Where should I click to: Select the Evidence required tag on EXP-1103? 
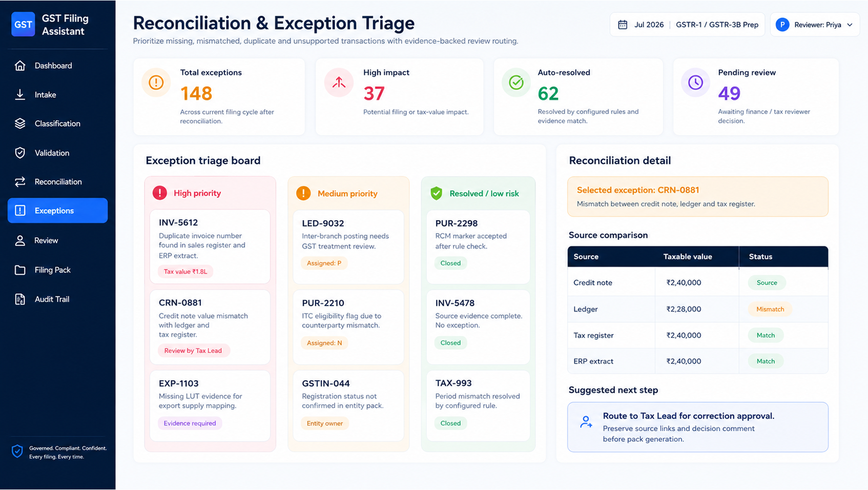(190, 423)
